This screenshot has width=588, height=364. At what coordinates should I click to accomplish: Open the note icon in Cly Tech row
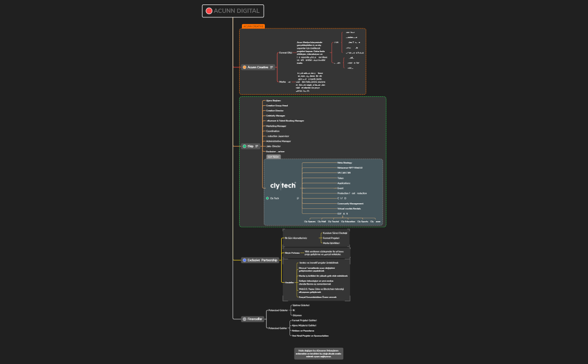297,198
